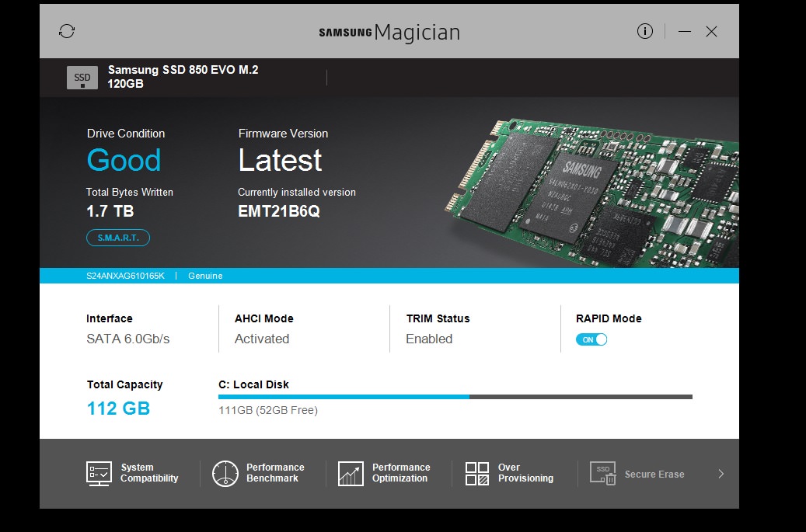Click the Performance Benchmark gauge icon
The image size is (806, 532).
[225, 473]
